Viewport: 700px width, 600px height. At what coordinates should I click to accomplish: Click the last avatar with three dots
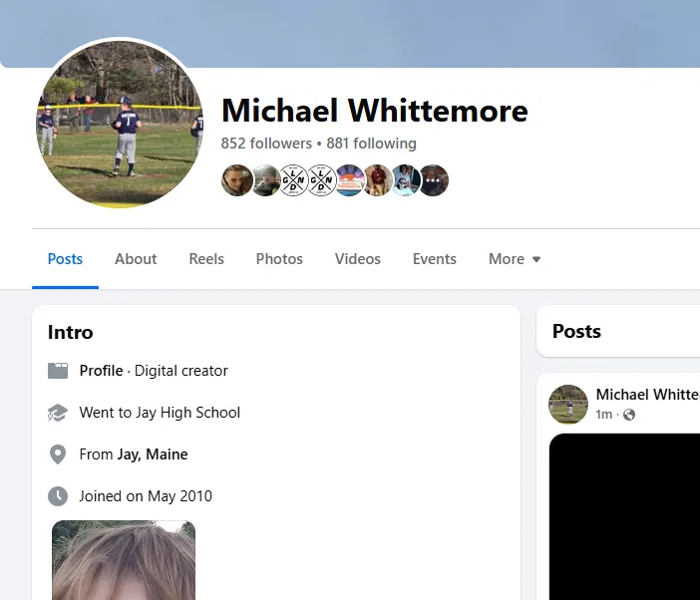pyautogui.click(x=434, y=180)
